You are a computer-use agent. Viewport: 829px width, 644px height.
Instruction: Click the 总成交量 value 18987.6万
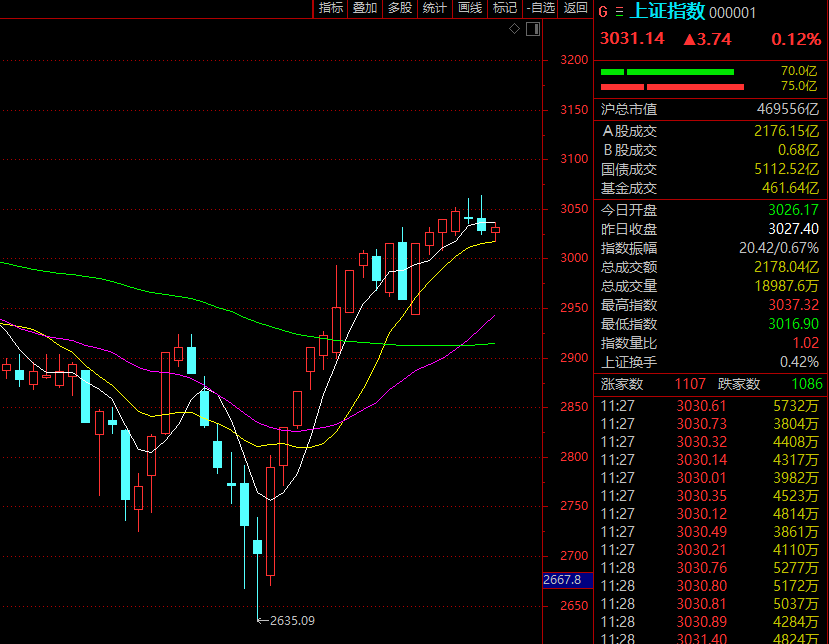786,286
